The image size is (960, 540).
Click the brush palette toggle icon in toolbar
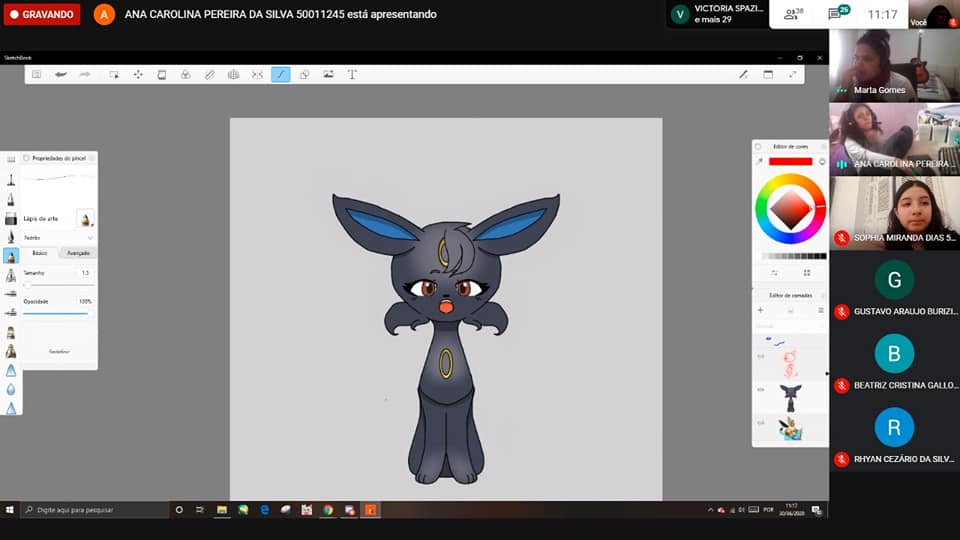[743, 75]
